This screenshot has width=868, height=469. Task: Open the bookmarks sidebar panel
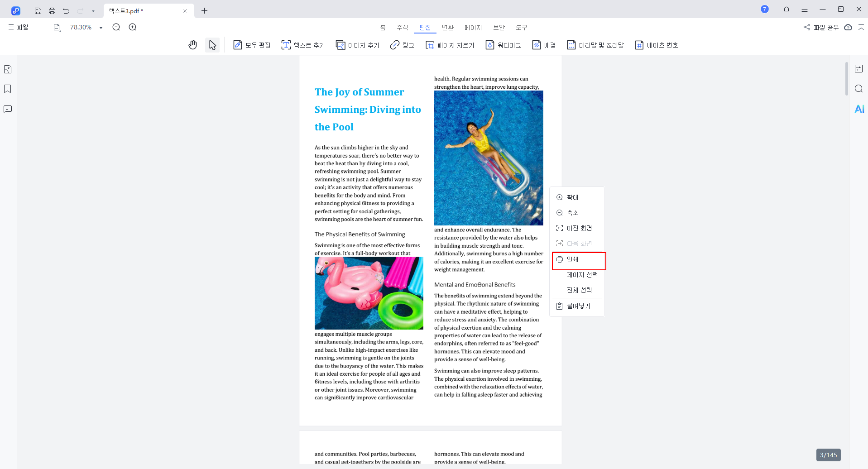click(8, 89)
